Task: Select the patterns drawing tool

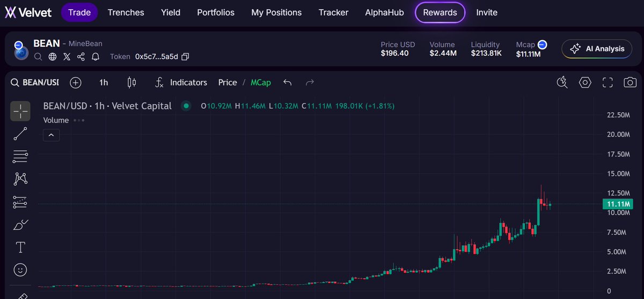Action: pyautogui.click(x=20, y=179)
